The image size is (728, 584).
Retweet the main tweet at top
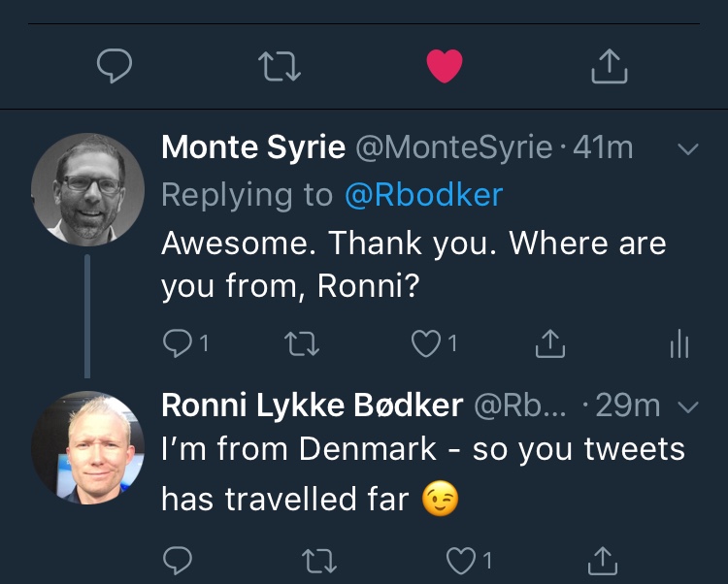tap(280, 66)
